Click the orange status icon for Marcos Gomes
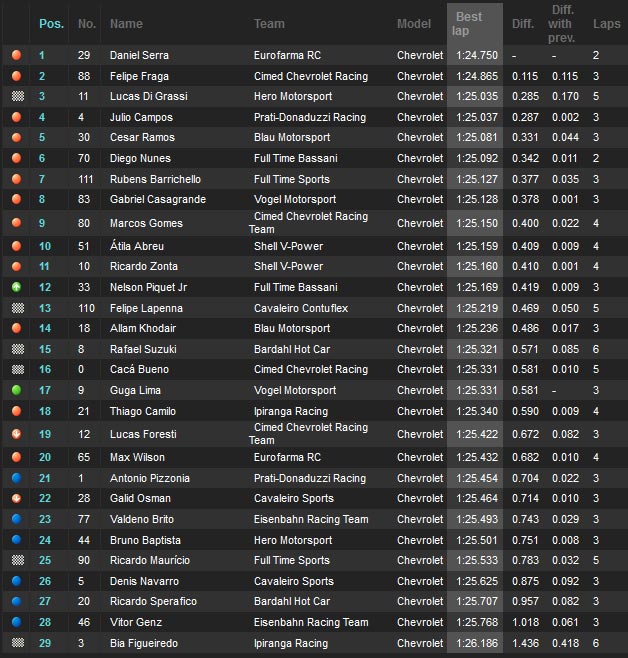Viewport: 628px width, 658px height. click(x=16, y=222)
